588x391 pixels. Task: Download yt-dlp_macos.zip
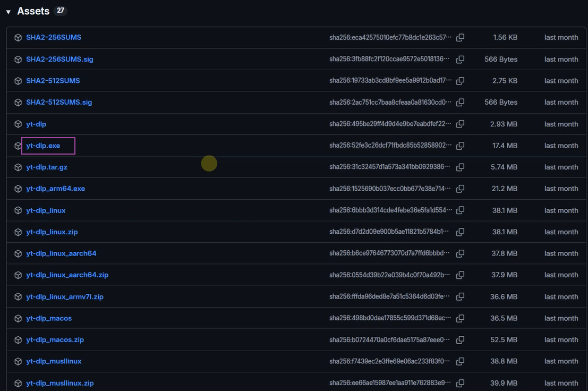pyautogui.click(x=55, y=340)
